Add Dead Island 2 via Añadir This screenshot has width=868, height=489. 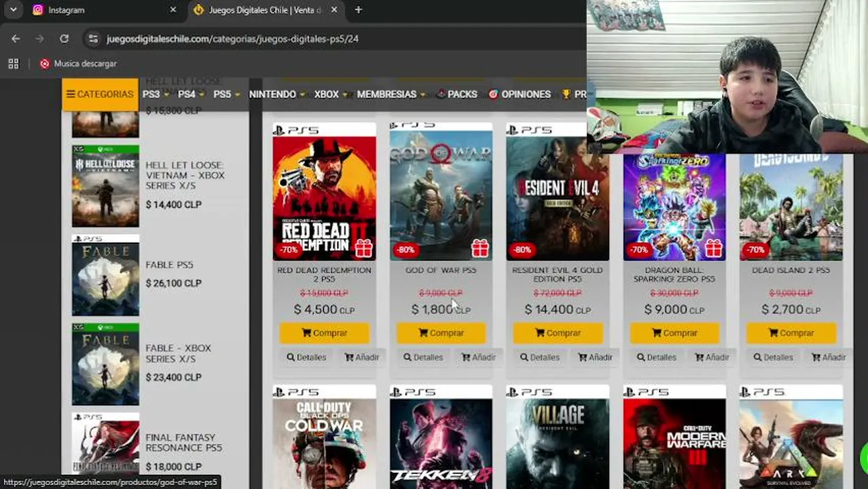click(x=829, y=357)
